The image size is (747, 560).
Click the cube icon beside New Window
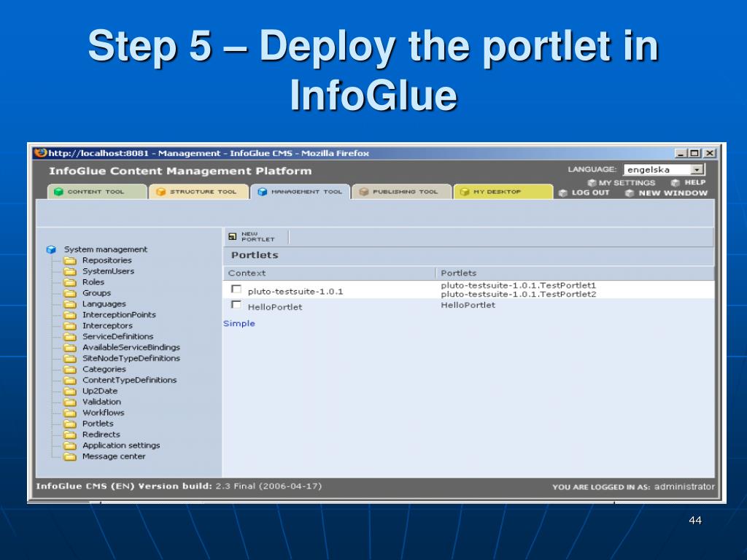(x=630, y=192)
